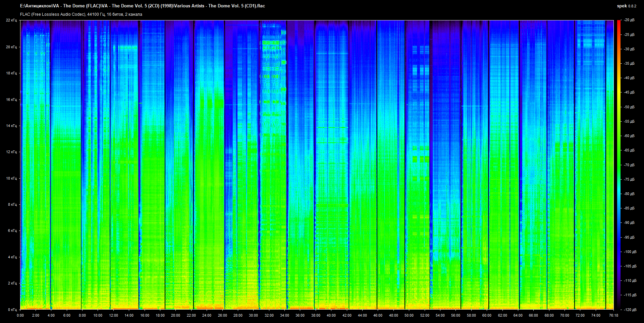Click the 38:00 time axis marker
The height and width of the screenshot is (323, 644).
click(x=316, y=315)
